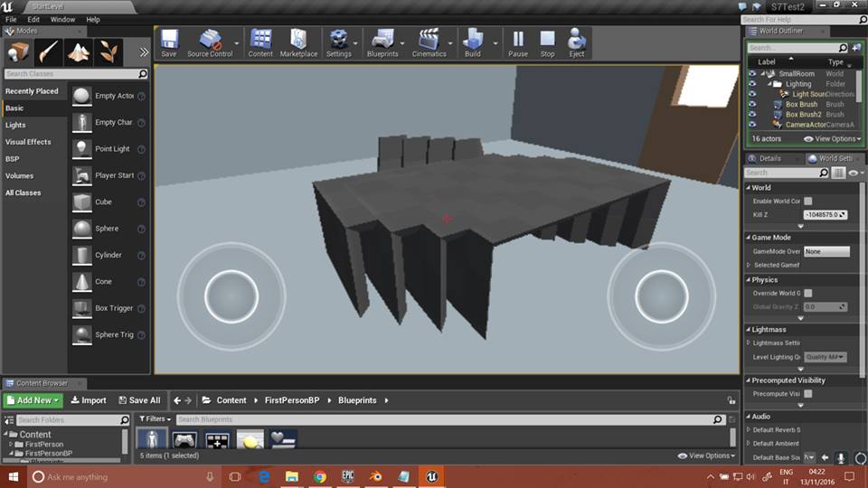
Task: Stop the play session
Action: (x=547, y=42)
